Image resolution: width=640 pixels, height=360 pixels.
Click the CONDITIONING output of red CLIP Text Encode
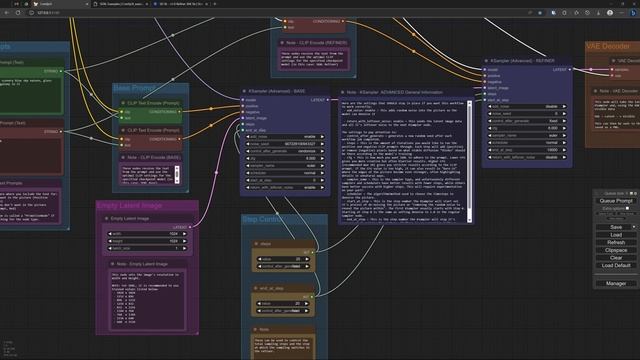click(179, 139)
